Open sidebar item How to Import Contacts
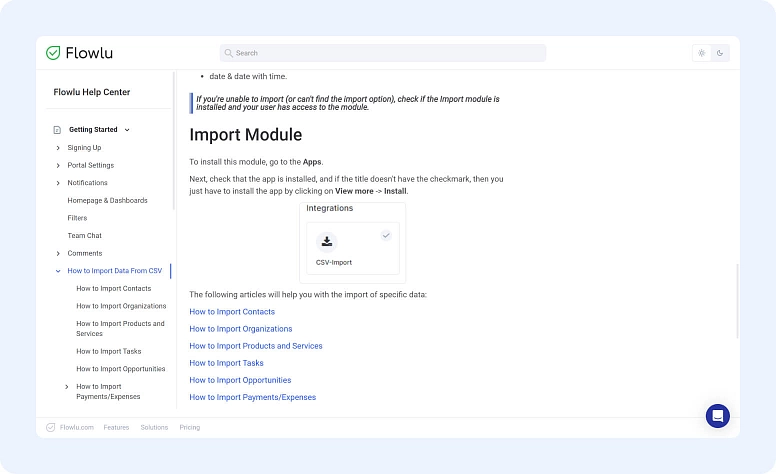Screen dimensions: 776x474 (114, 288)
